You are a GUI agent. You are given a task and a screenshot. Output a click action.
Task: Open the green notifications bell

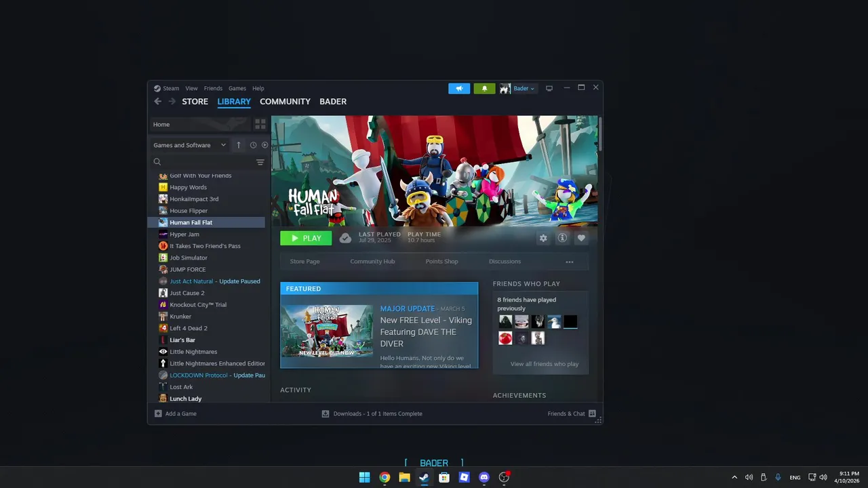[x=484, y=88]
